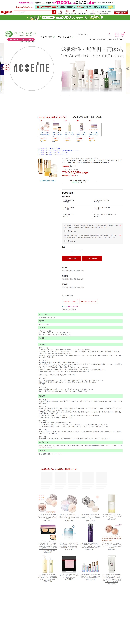The height and width of the screenshot is (644, 130).
Task: Select the マスク WR 6枚入 option
Action: (x=77, y=215)
